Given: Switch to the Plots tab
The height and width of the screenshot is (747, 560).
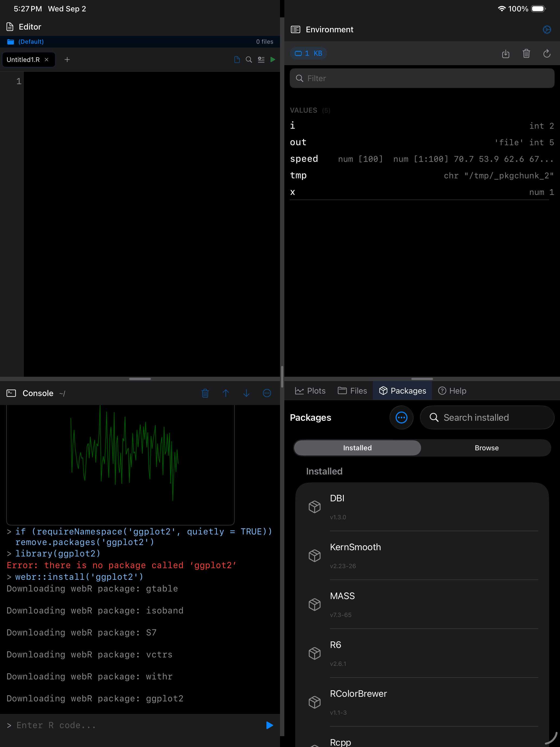Looking at the screenshot, I should pos(310,391).
